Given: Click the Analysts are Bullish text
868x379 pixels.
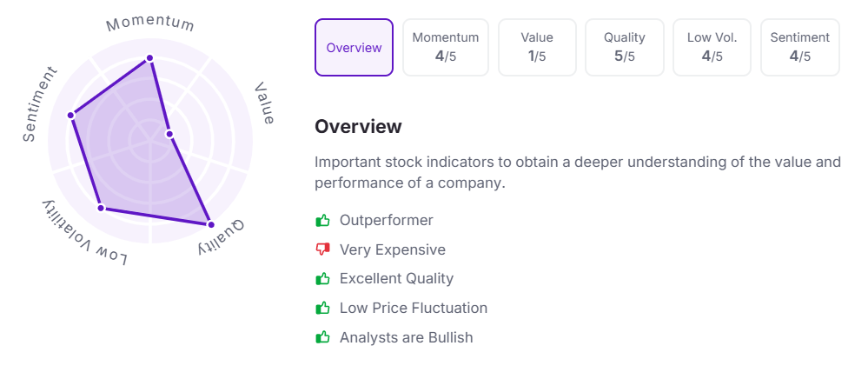Looking at the screenshot, I should tap(407, 337).
